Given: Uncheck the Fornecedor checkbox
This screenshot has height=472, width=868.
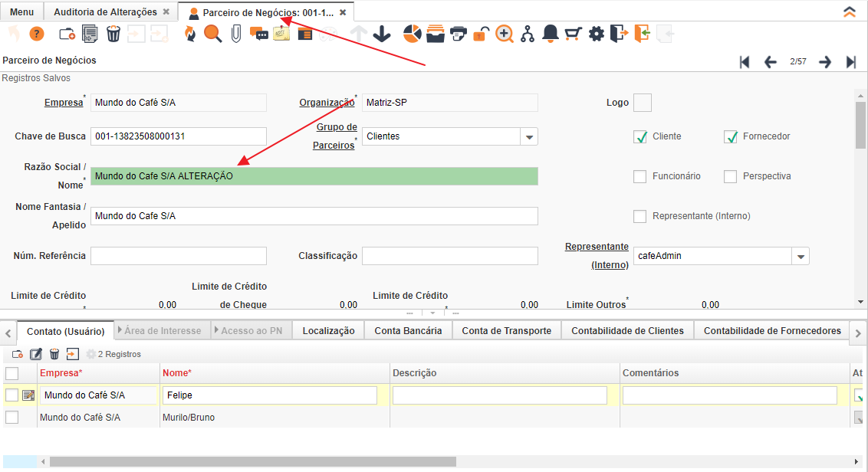Looking at the screenshot, I should point(730,136).
